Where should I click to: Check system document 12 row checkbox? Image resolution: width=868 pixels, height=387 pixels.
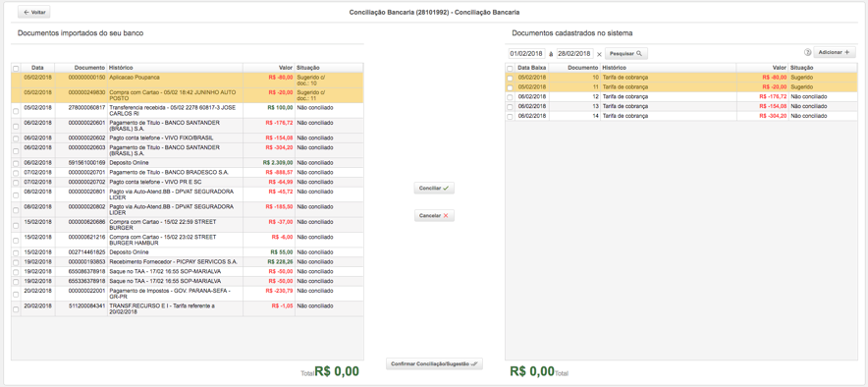pos(510,97)
